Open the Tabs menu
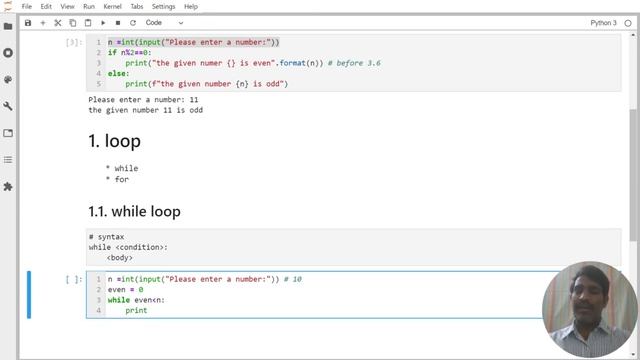 coord(137,7)
